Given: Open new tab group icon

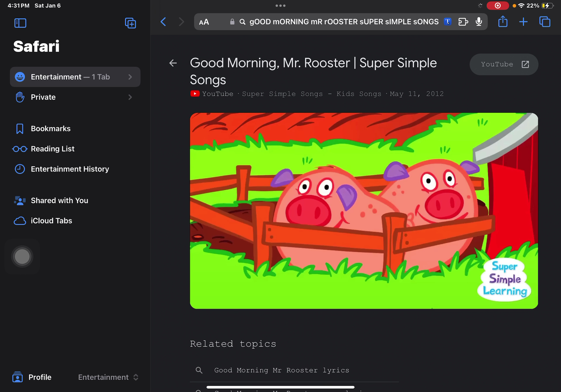Looking at the screenshot, I should (130, 23).
